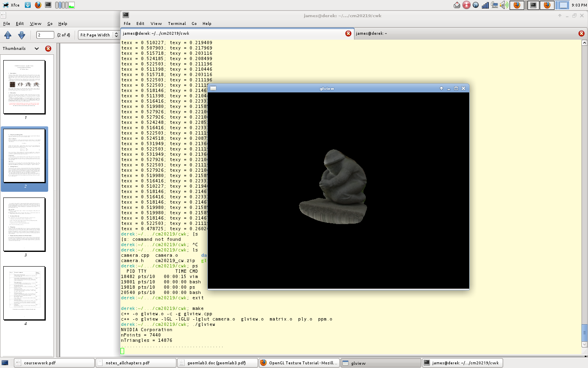
Task: Close the second terminal tab james@derek: ~
Action: (x=581, y=34)
